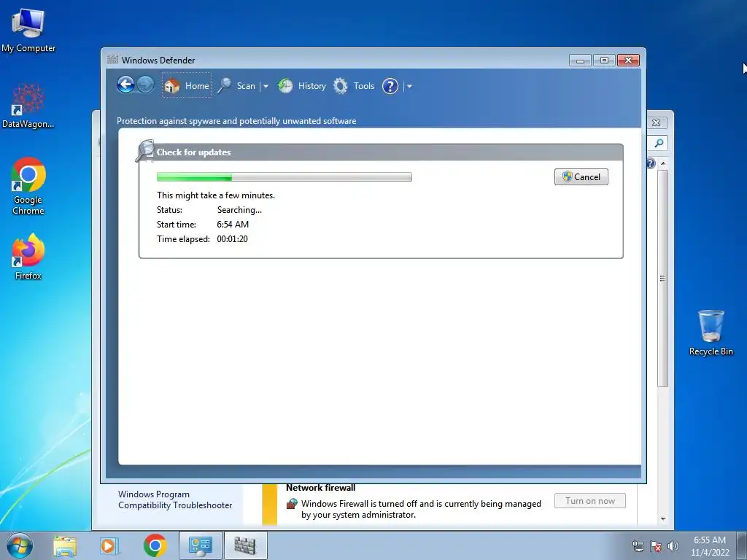The image size is (747, 560).
Task: Click the '6:54 AM' start time value
Action: click(x=233, y=225)
